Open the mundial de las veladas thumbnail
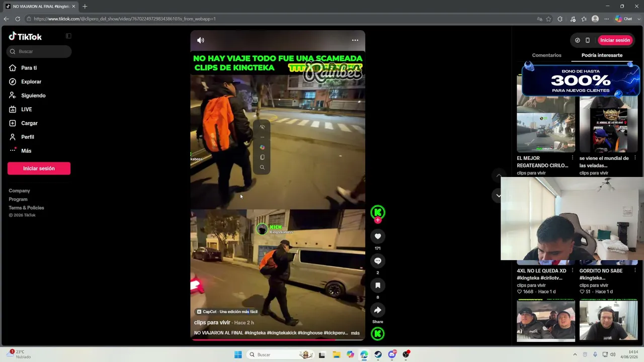Image resolution: width=644 pixels, height=362 pixels. (608, 124)
